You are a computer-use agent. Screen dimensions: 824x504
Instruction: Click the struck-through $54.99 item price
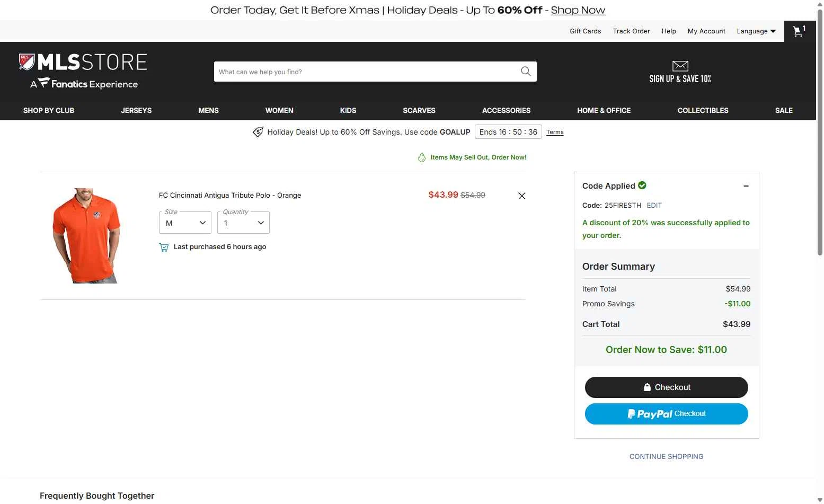(473, 195)
